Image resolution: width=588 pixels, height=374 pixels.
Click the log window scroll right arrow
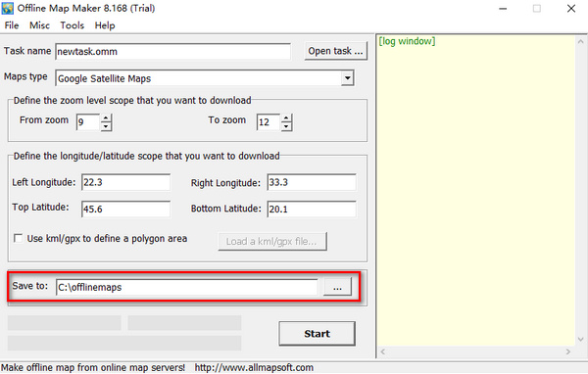[568, 351]
